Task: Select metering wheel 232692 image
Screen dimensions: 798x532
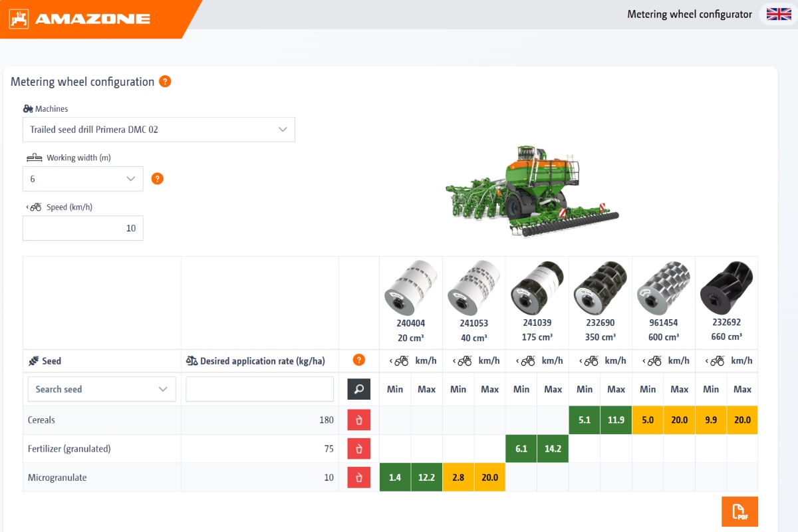Action: [x=726, y=288]
